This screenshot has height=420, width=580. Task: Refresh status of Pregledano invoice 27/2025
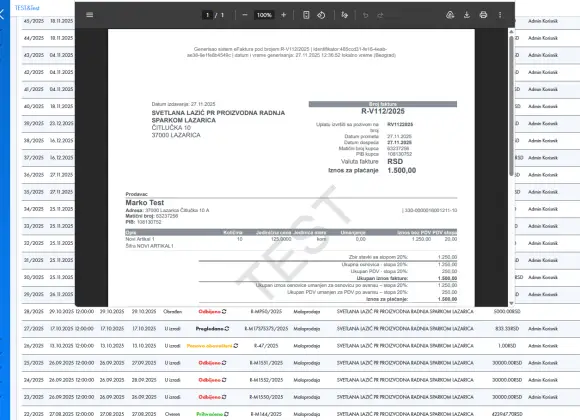coord(227,329)
